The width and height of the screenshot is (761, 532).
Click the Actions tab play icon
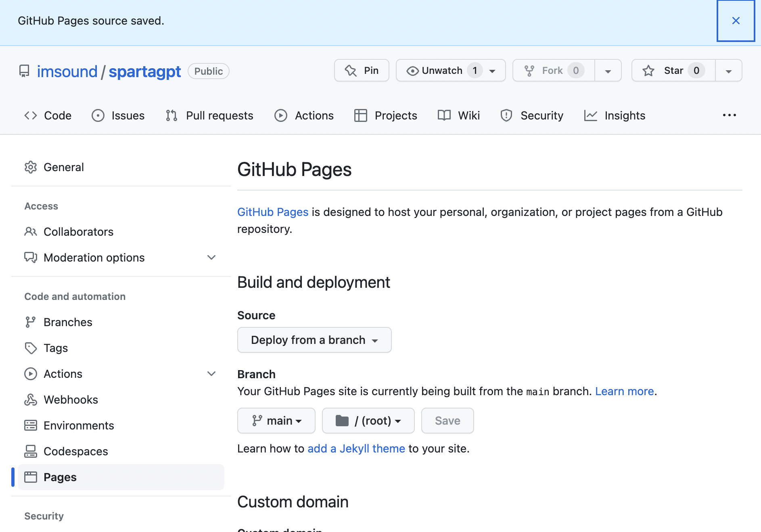point(281,115)
